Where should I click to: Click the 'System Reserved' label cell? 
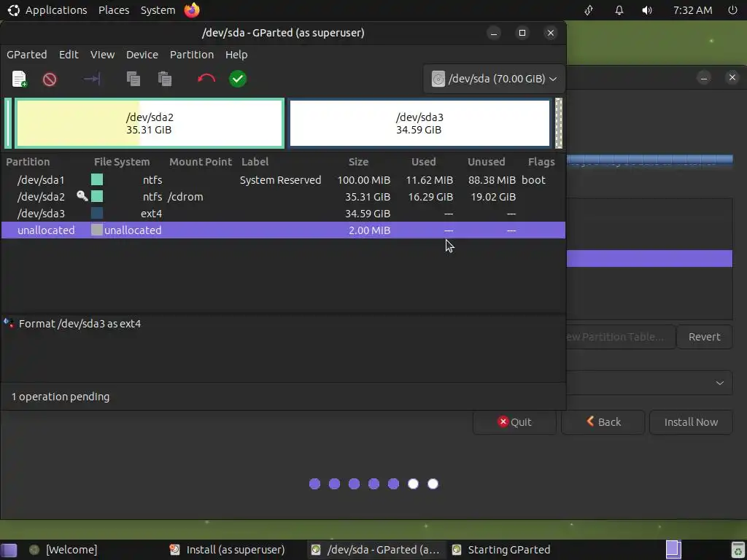coord(280,180)
